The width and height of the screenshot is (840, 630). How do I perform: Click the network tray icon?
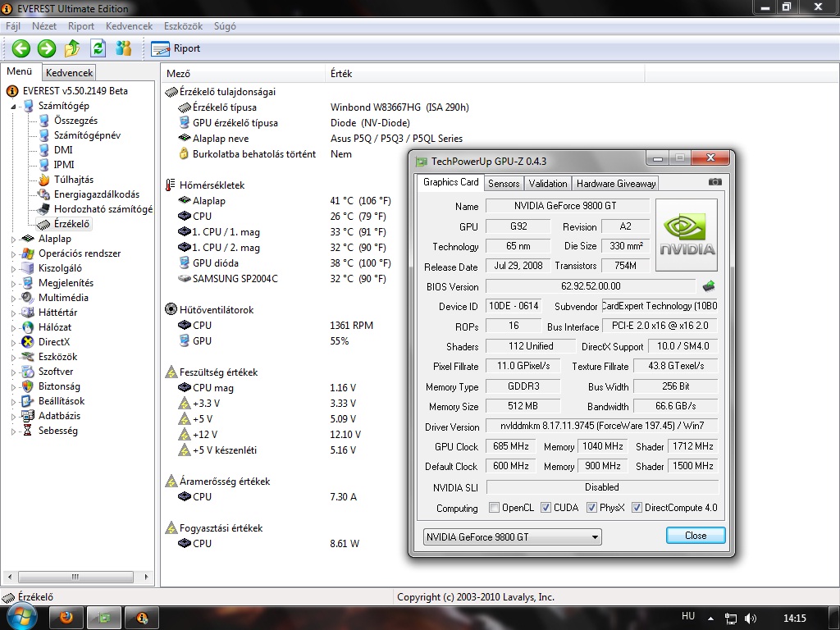tap(730, 619)
